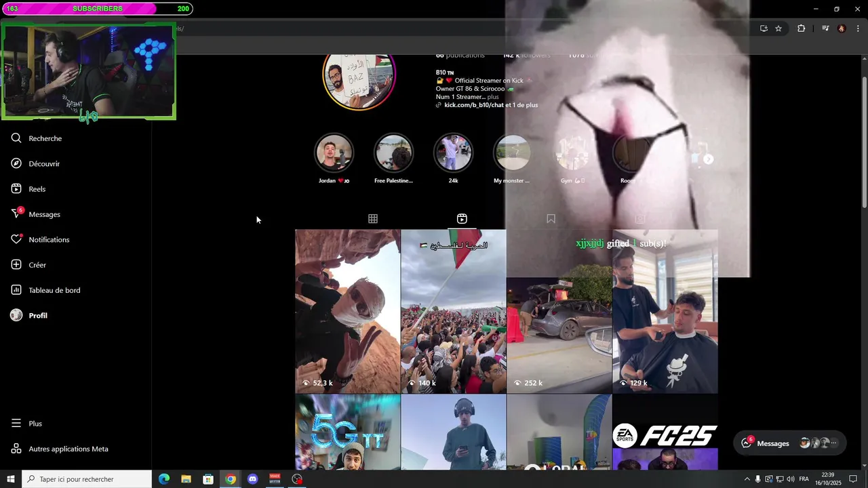Open the media control icon in Chrome
Image resolution: width=868 pixels, height=488 pixels.
[825, 28]
